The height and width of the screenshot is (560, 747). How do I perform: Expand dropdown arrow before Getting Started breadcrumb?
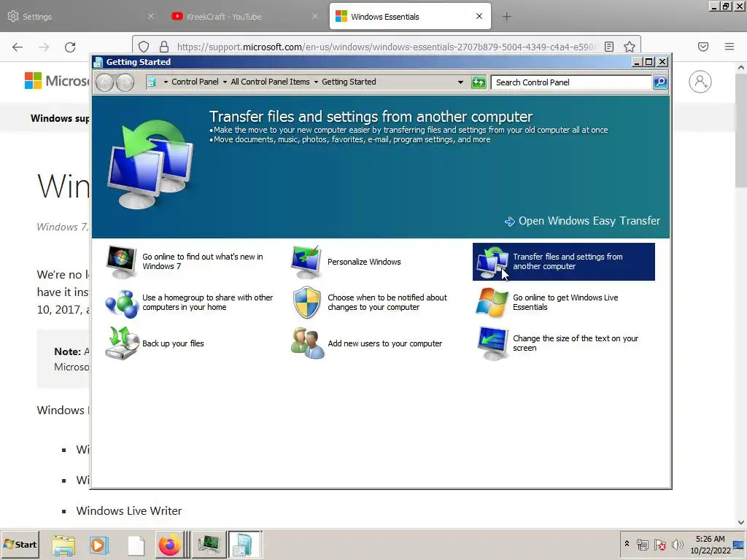pos(316,82)
